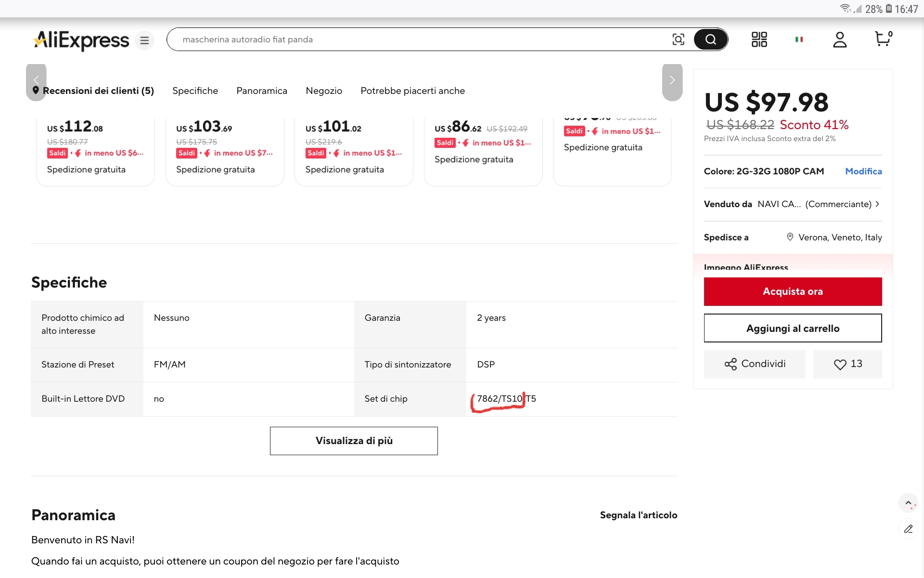The width and height of the screenshot is (924, 578).
Task: Search by image camera icon
Action: tap(678, 39)
